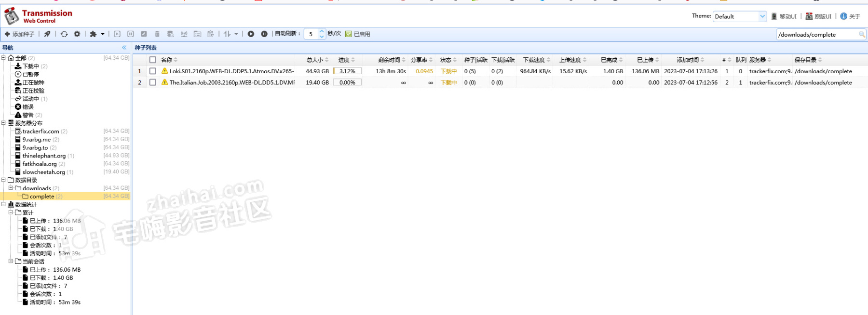This screenshot has width=868, height=315.
Task: Click the plugin puzzle-piece icon
Action: [94, 34]
